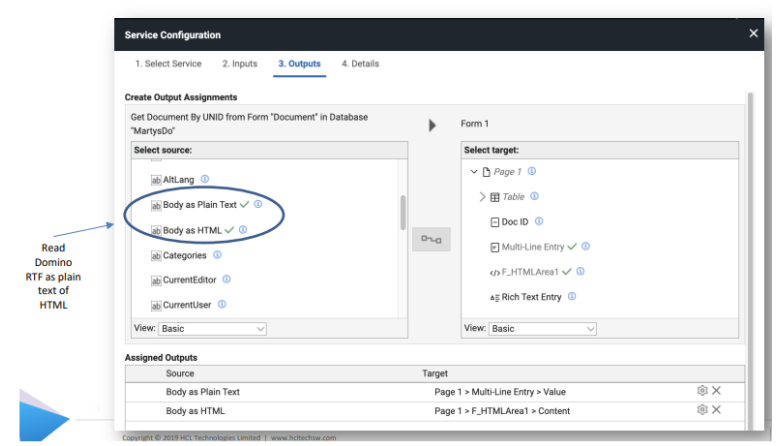The width and height of the screenshot is (778, 446).
Task: Select Multi-Line Entry target field
Action: click(x=532, y=247)
